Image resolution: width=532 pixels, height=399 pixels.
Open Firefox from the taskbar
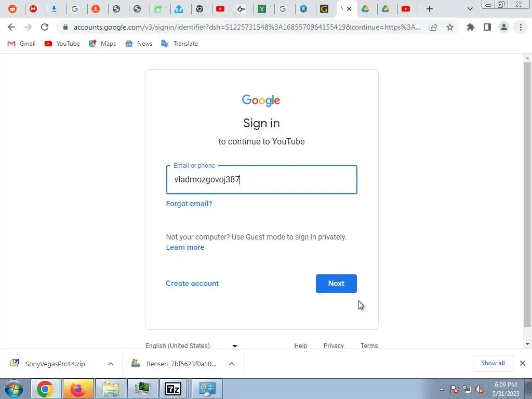(x=78, y=389)
